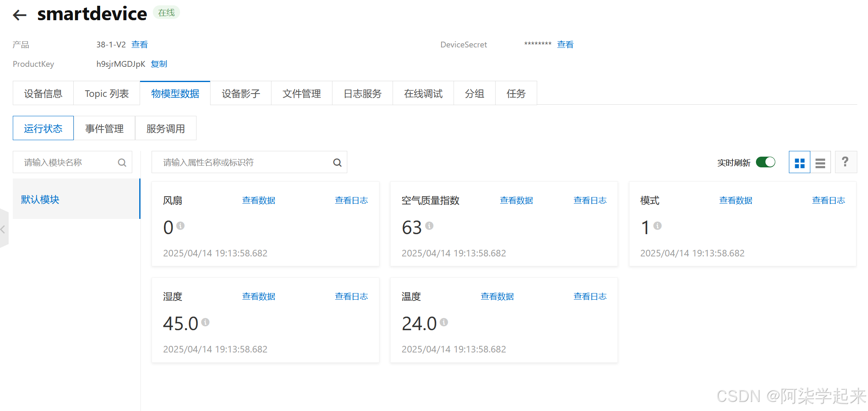Click 查看 link for DeviceSecret
This screenshot has height=411, width=868.
[565, 45]
